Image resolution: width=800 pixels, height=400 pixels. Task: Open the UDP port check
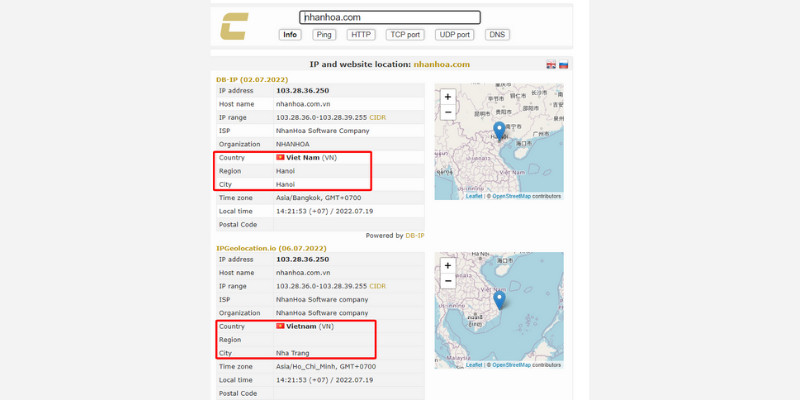pos(455,35)
